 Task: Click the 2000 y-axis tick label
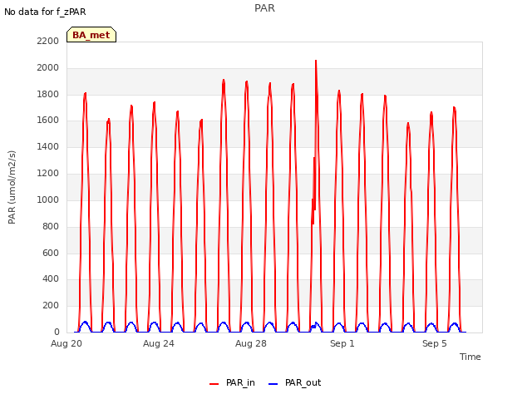[x=48, y=67]
